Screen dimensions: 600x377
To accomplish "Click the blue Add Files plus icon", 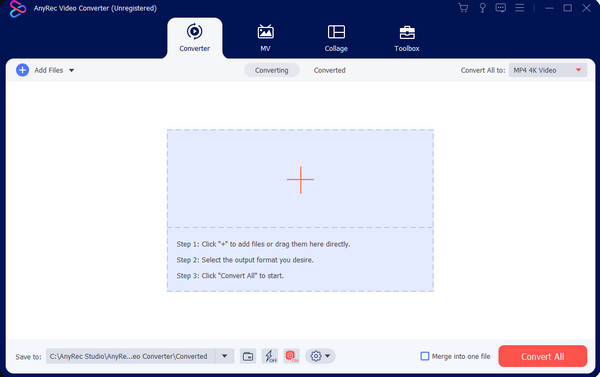I will pyautogui.click(x=23, y=70).
